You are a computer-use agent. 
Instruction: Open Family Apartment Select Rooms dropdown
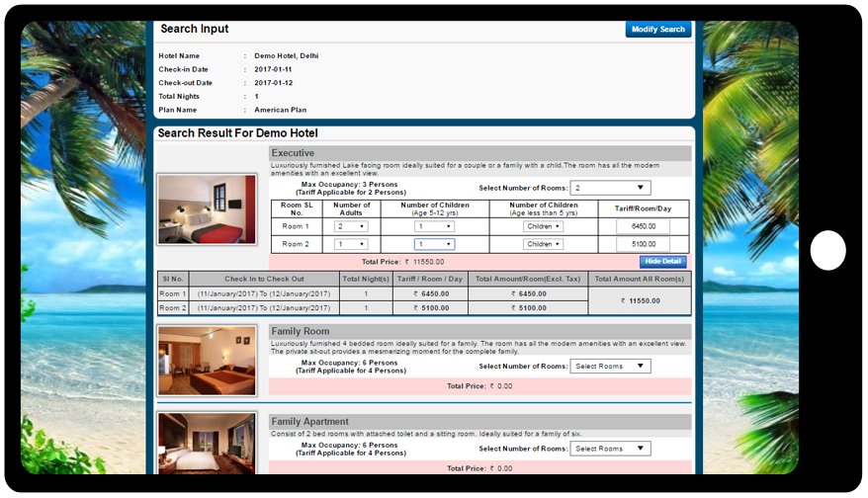(610, 449)
